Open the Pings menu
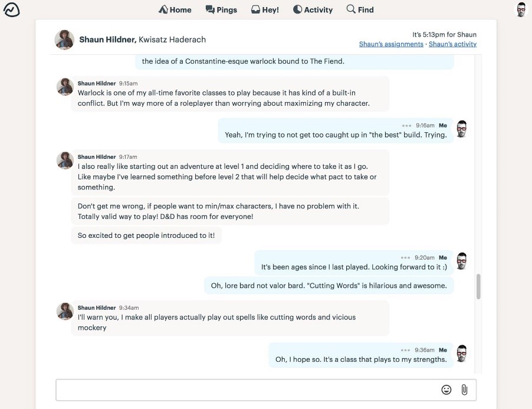The height and width of the screenshot is (409, 532). tap(221, 10)
